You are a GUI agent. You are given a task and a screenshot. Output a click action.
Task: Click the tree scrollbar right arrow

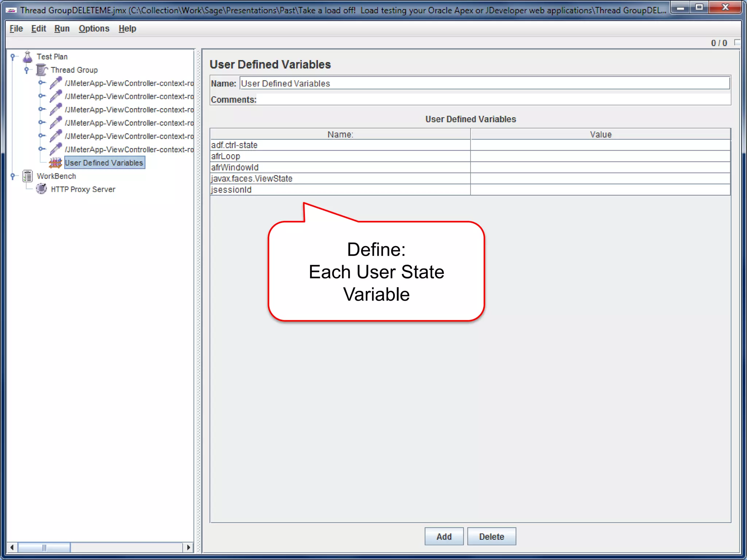click(188, 547)
